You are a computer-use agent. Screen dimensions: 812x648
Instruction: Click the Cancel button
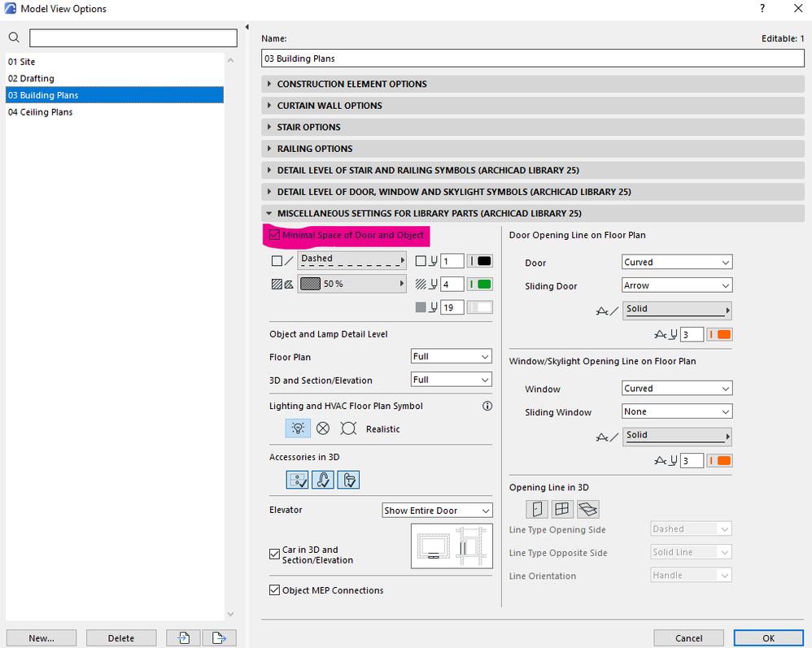688,637
